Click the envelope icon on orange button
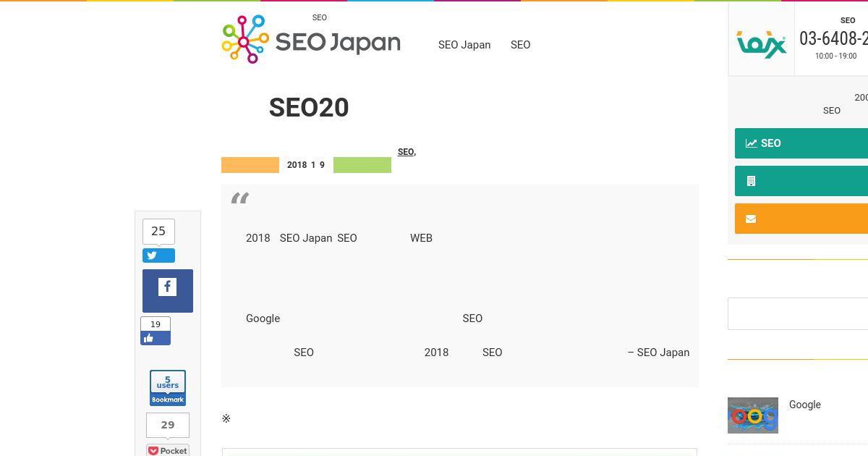The height and width of the screenshot is (456, 868). (x=751, y=219)
